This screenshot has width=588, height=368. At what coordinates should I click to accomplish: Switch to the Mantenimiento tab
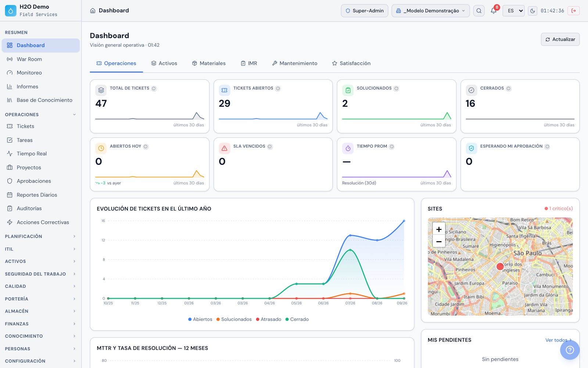coord(294,63)
